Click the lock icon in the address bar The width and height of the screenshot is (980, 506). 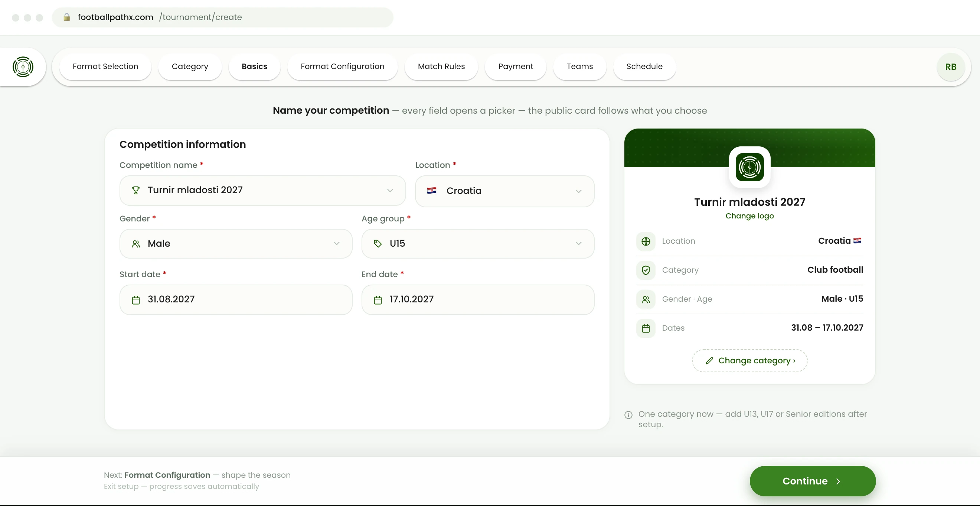(x=66, y=17)
